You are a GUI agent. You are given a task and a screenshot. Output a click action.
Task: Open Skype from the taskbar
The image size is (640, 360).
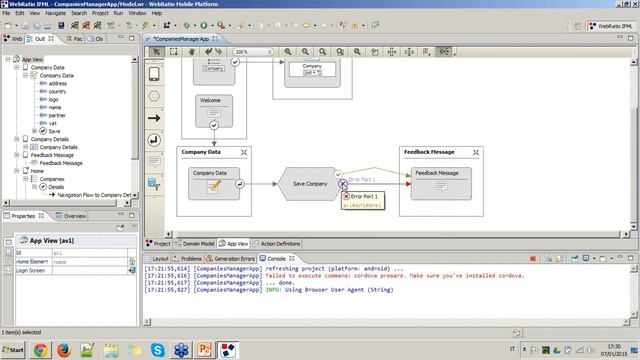tap(158, 350)
